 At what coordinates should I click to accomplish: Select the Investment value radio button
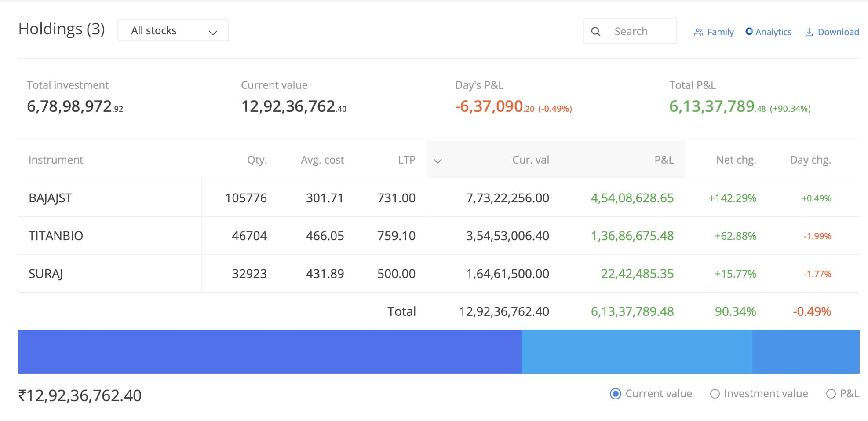pos(715,394)
